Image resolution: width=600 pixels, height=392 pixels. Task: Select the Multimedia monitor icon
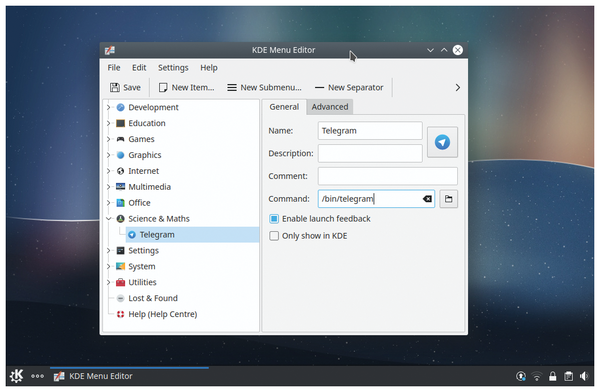click(121, 187)
